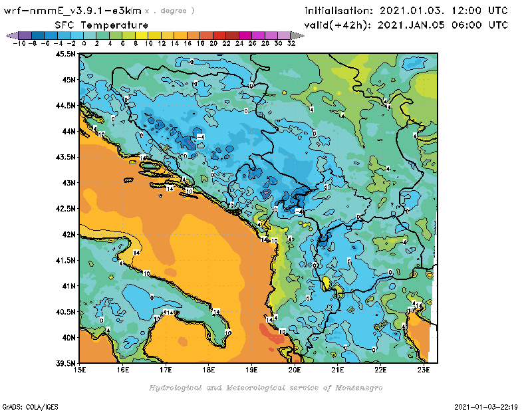This screenshot has width=532, height=411.
Task: Click the '15E' longitude label
Action: (80, 370)
